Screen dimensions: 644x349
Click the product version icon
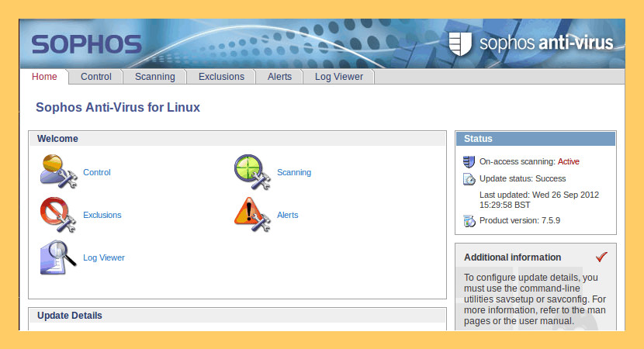coord(469,221)
